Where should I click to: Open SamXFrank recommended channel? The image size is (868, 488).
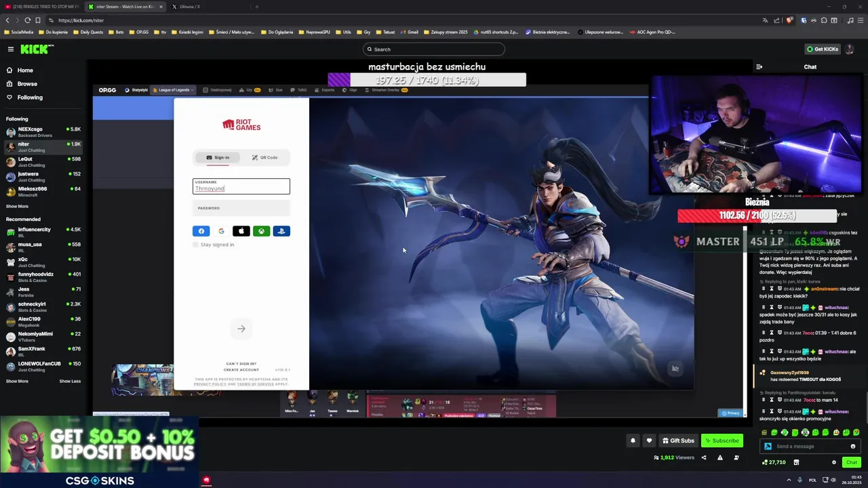[43, 351]
